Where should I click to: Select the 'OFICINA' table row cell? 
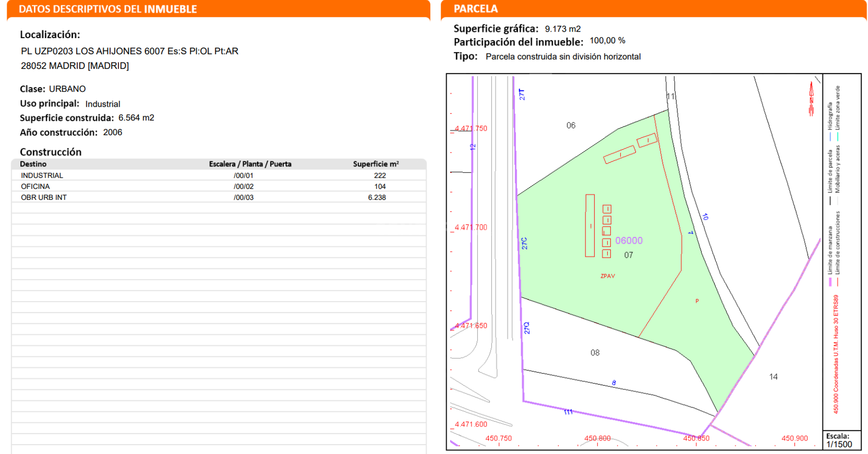coord(35,186)
